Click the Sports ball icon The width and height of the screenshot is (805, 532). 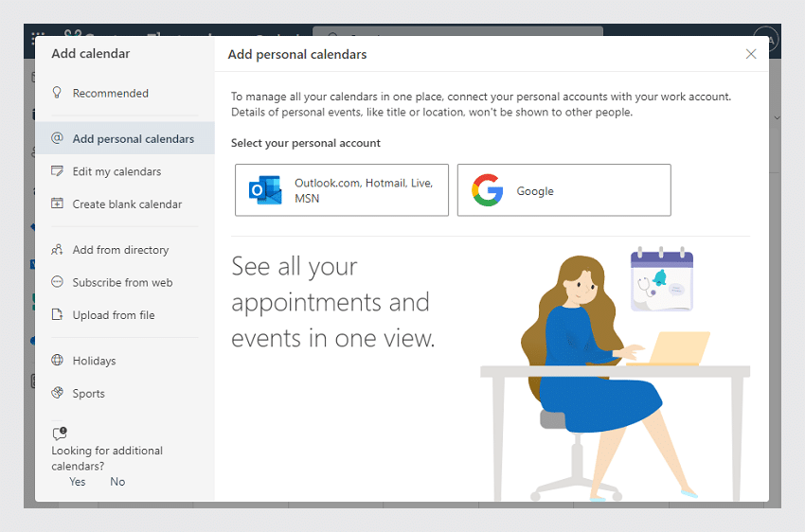pyautogui.click(x=57, y=393)
